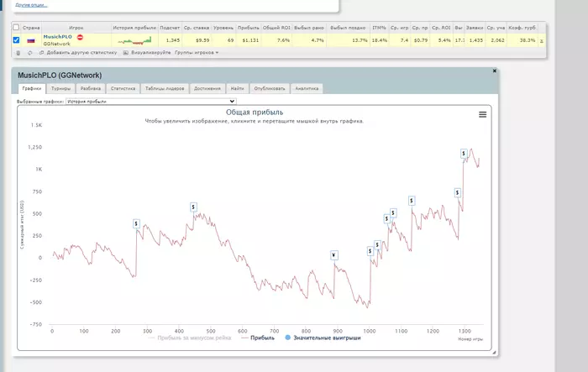Open the 'Группы игроков' dropdown

pos(197,53)
